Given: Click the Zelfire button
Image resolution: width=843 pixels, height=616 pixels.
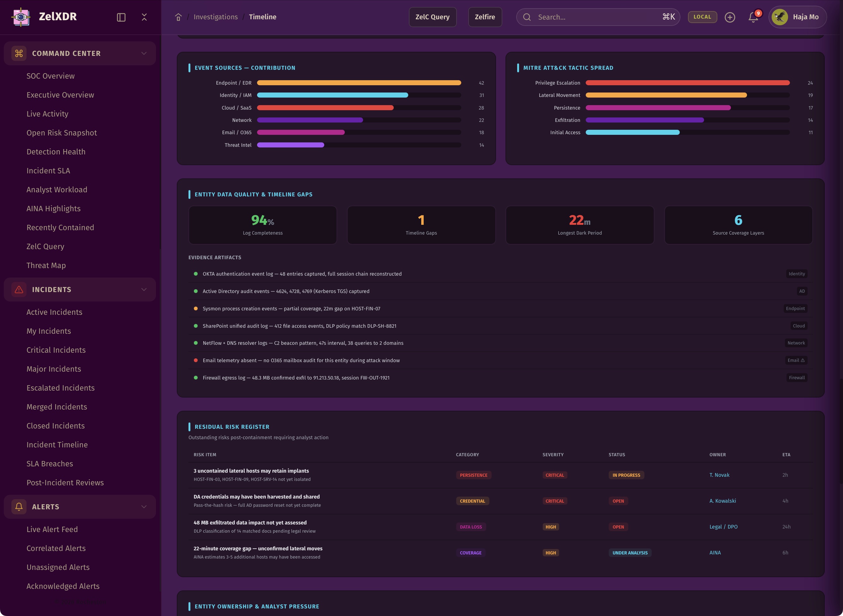Looking at the screenshot, I should click(485, 17).
